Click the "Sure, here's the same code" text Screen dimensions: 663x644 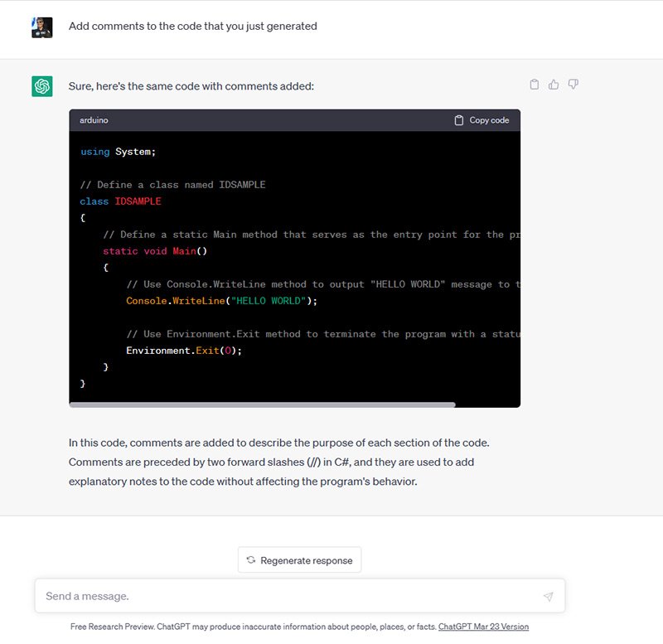click(x=191, y=86)
